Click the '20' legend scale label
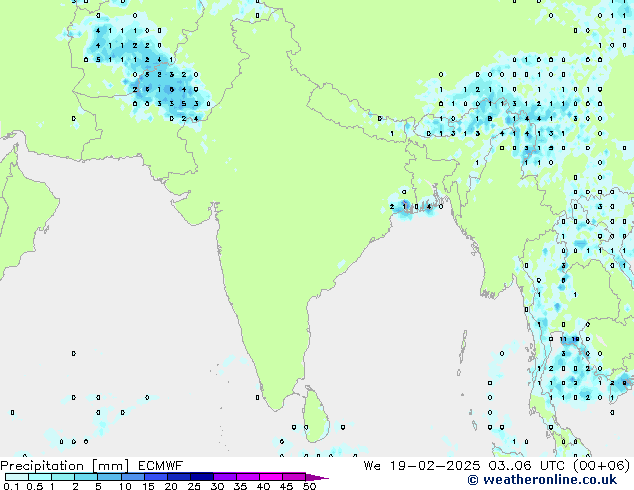 point(171,486)
